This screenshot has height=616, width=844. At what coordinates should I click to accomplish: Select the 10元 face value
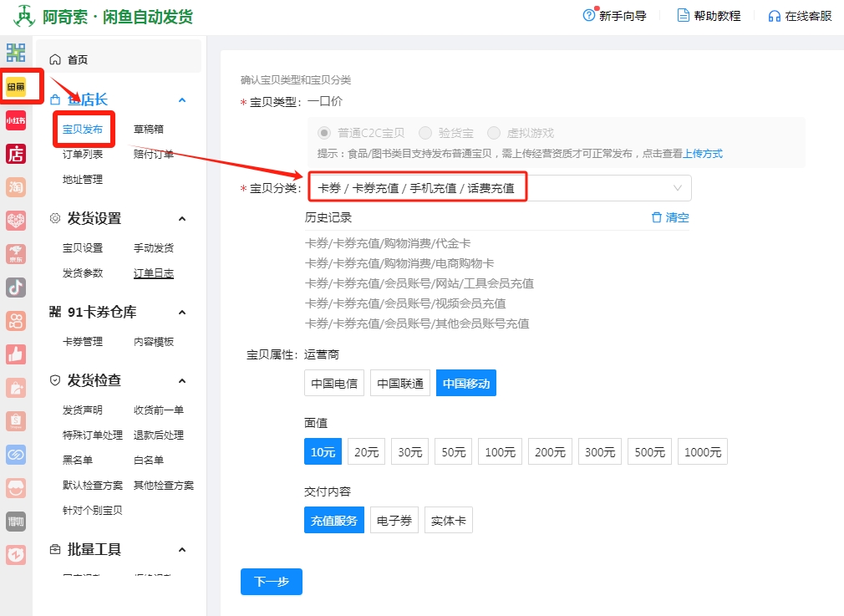pyautogui.click(x=323, y=452)
